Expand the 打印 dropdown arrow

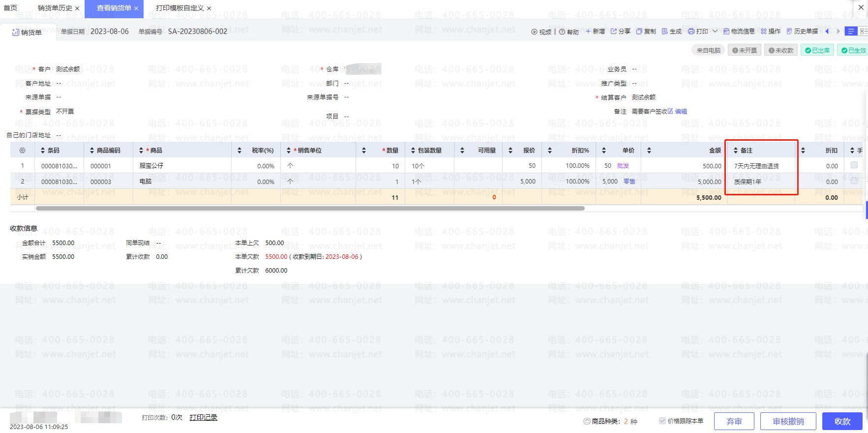click(x=715, y=31)
